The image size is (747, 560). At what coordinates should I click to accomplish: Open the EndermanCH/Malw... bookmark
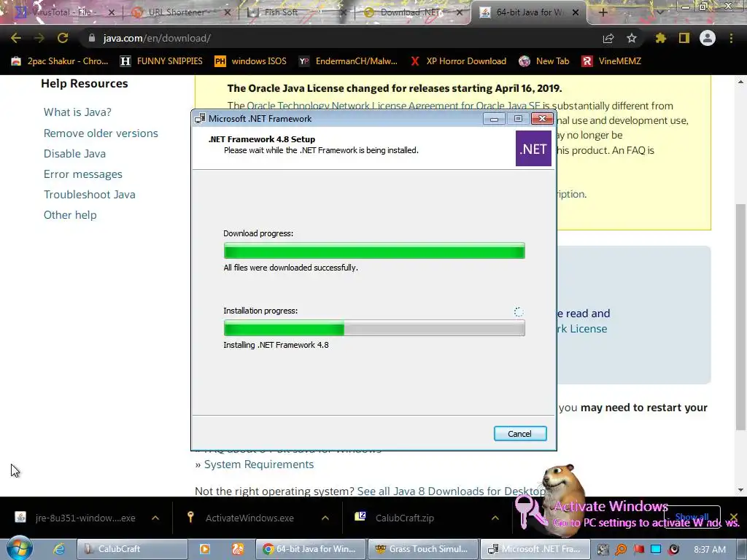pyautogui.click(x=348, y=61)
